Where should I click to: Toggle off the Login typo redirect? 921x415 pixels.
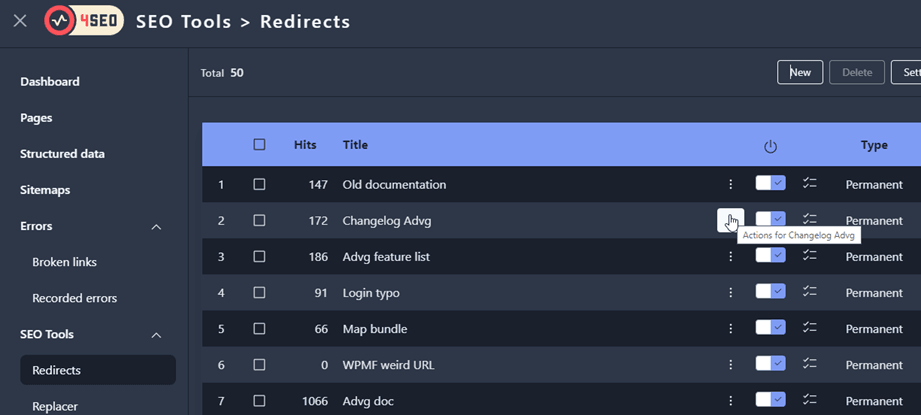pyautogui.click(x=770, y=292)
